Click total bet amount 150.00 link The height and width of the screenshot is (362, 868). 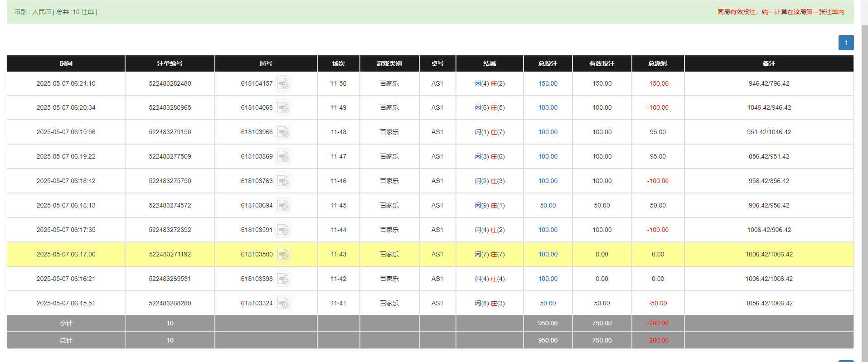point(548,84)
